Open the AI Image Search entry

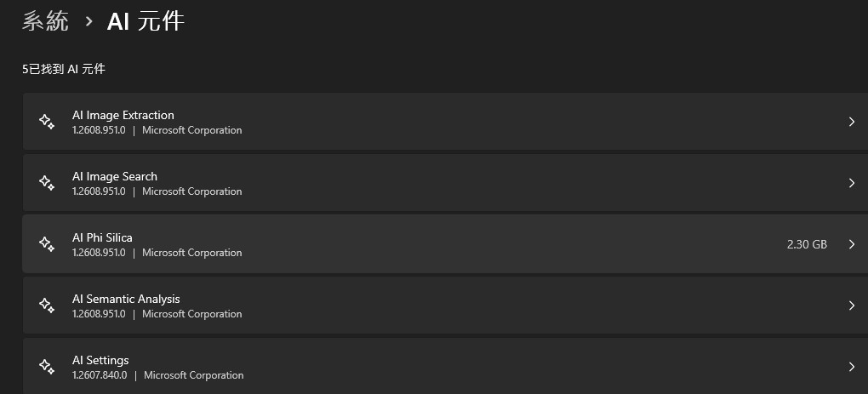pos(445,183)
